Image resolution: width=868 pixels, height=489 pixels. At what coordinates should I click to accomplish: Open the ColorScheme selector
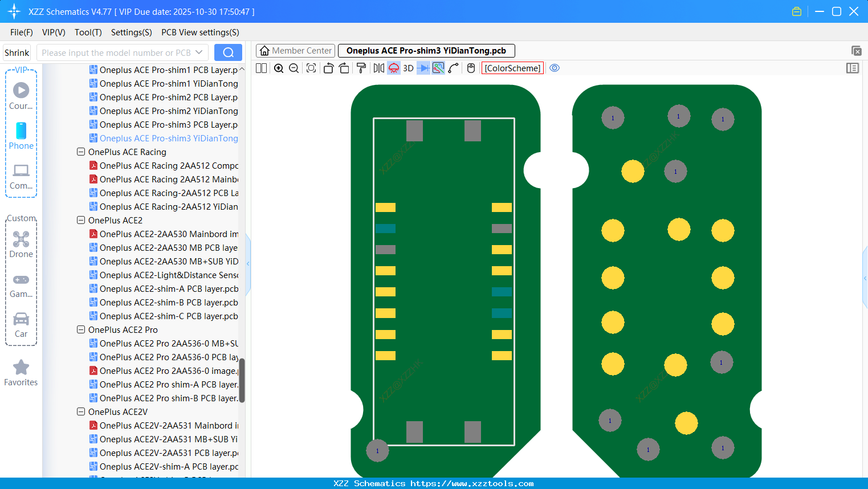512,68
